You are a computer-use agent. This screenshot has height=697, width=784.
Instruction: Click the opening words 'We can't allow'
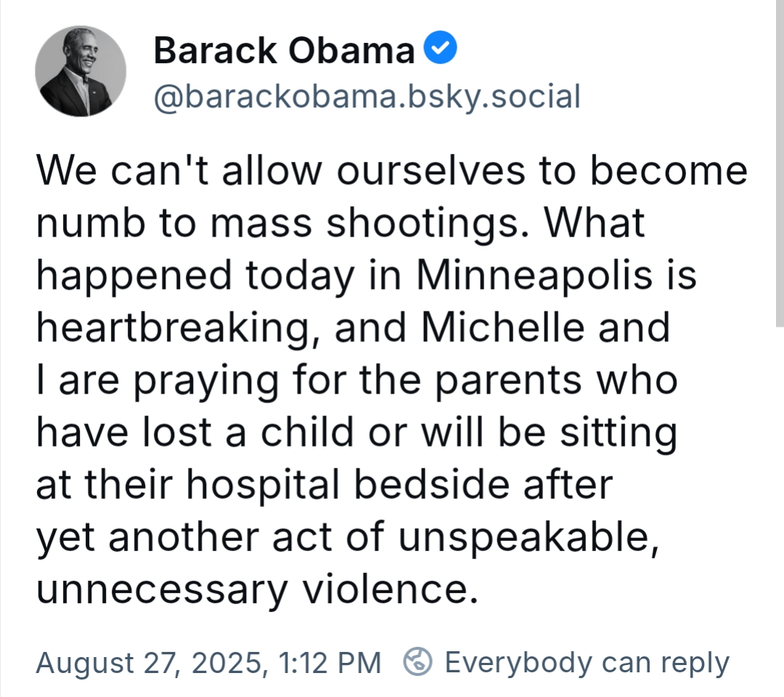pos(179,171)
